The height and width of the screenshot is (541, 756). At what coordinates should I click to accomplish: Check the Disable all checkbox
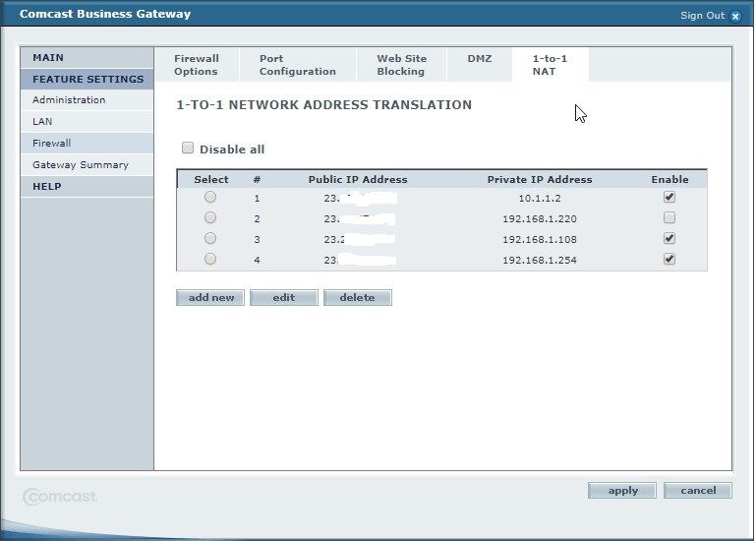(188, 149)
